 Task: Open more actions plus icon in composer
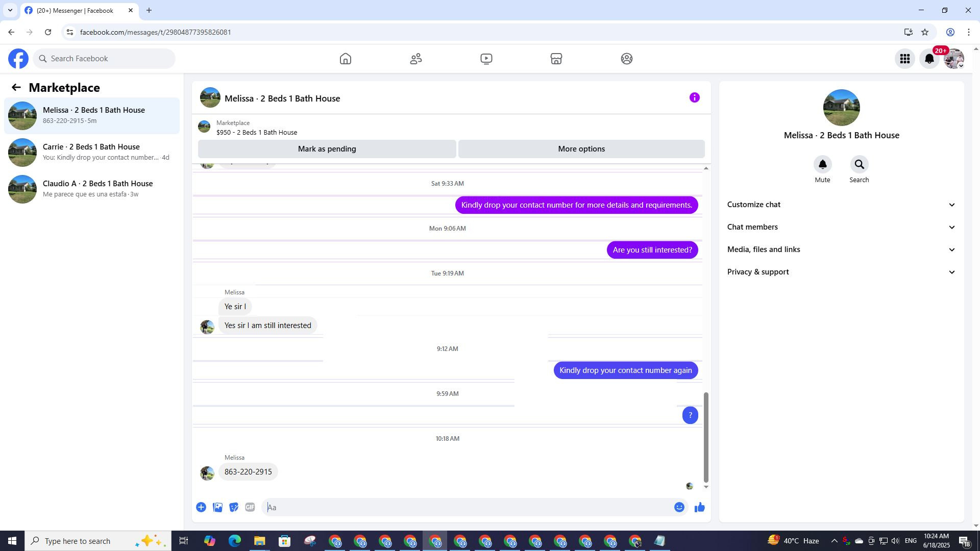click(201, 507)
